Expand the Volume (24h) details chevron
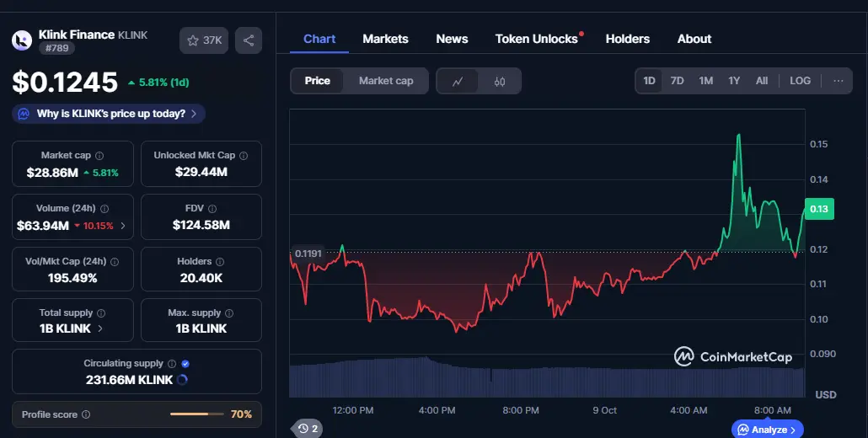The image size is (868, 438). (124, 226)
